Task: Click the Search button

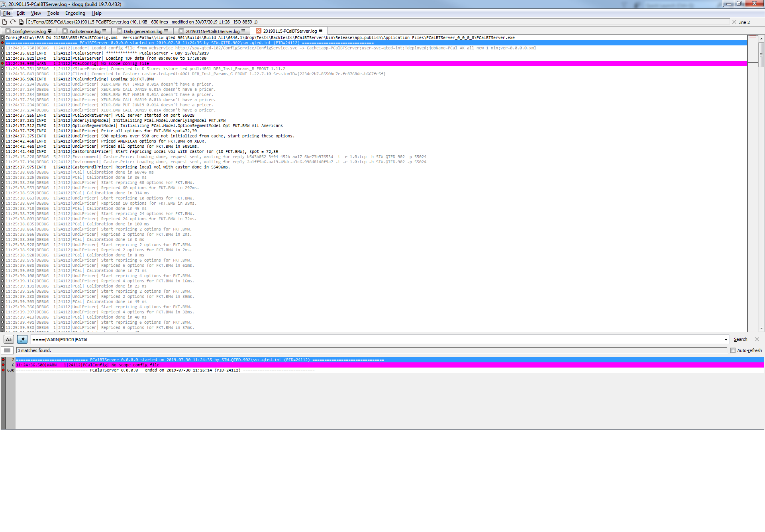Action: click(x=740, y=339)
